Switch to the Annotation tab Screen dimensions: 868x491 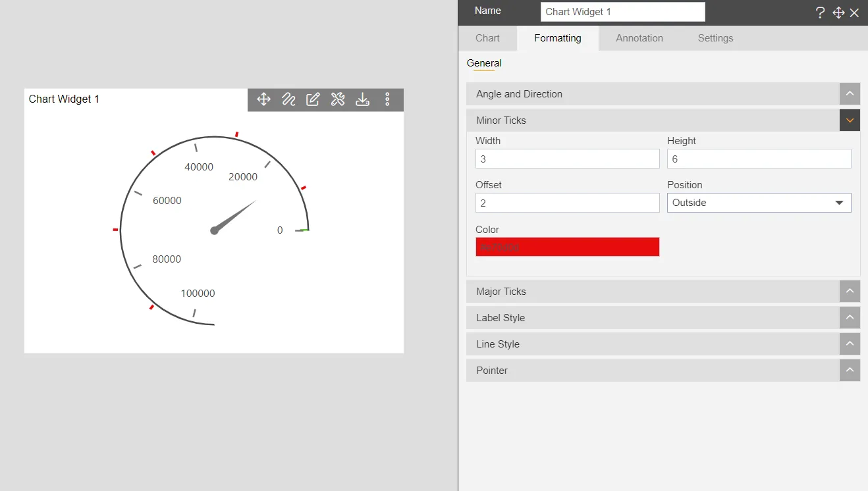[x=638, y=38]
